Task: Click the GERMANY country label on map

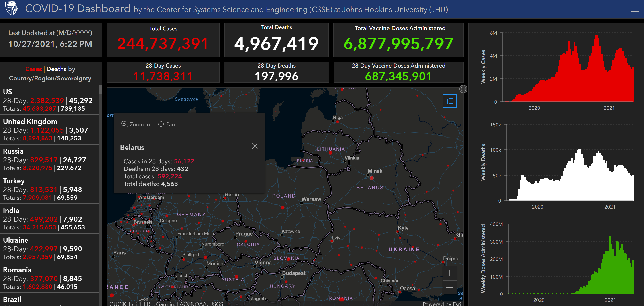Action: coord(191,214)
